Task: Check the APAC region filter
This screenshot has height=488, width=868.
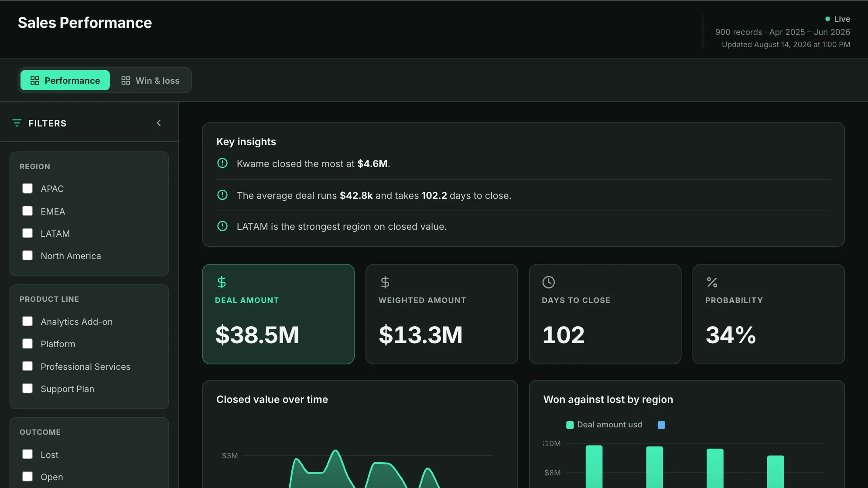Action: pos(27,188)
